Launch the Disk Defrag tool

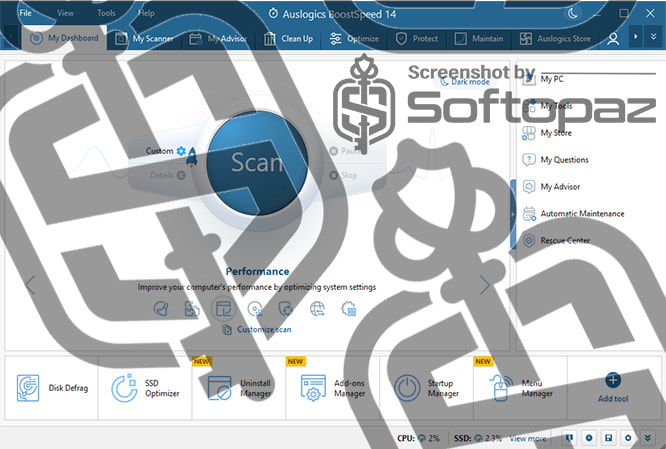(x=51, y=388)
